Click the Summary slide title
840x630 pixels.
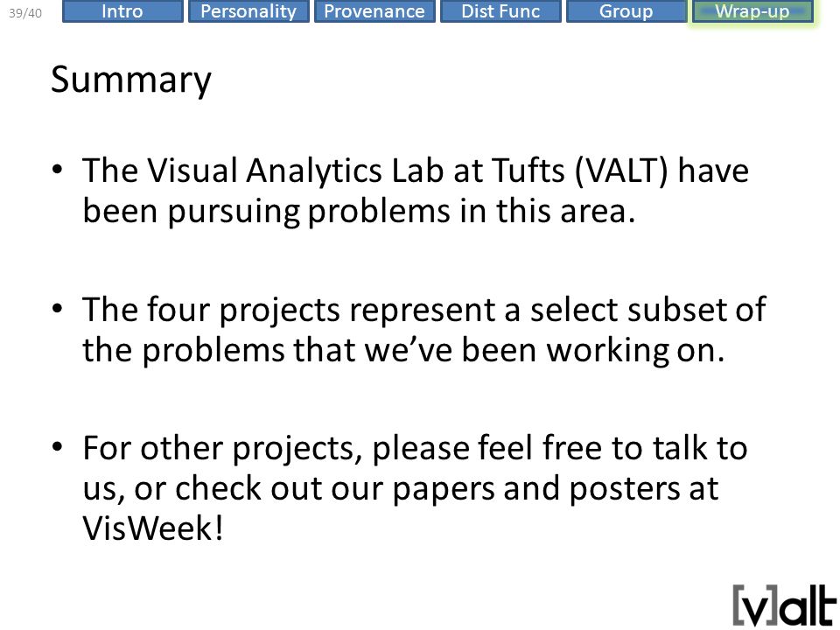pos(131,80)
